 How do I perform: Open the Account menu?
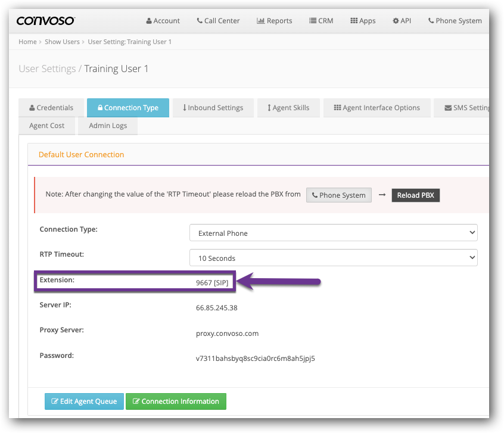[163, 21]
